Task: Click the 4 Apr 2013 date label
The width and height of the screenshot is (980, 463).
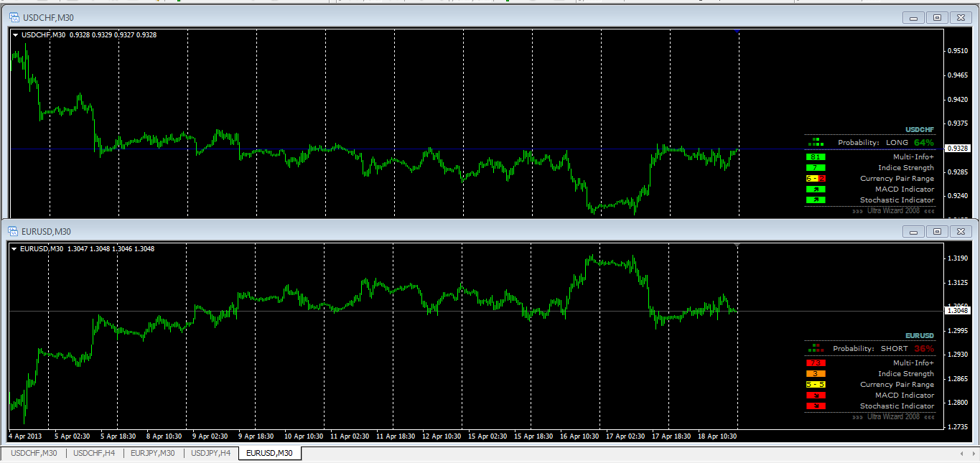Action: point(24,436)
